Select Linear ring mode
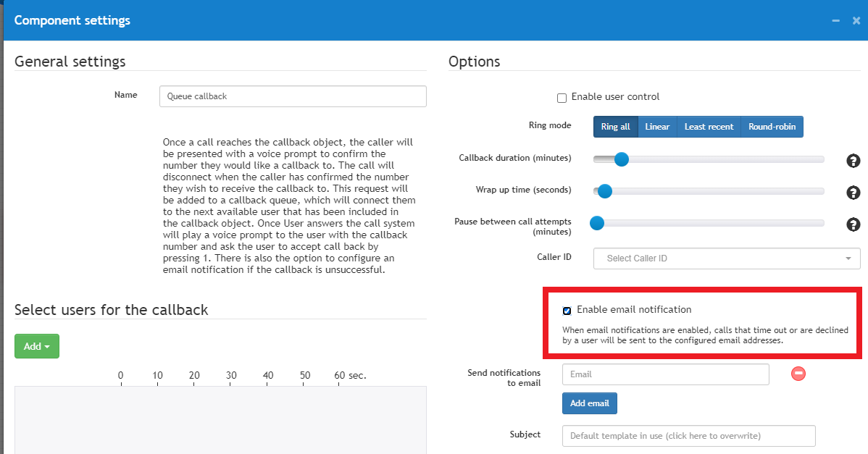868x454 pixels. (x=657, y=127)
